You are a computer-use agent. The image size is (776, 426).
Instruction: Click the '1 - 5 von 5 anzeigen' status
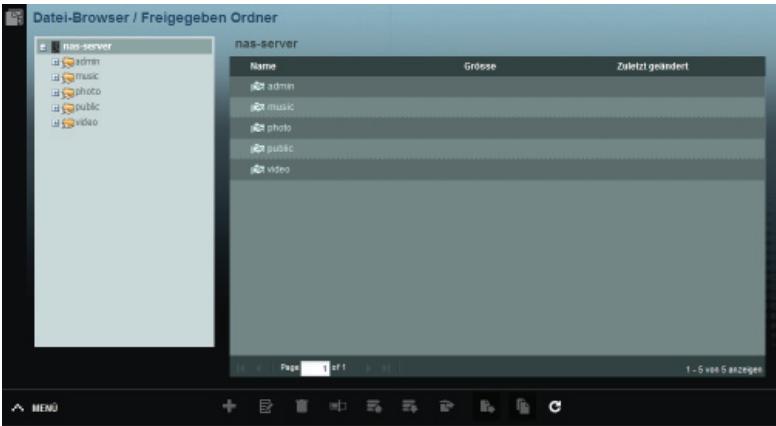(724, 370)
